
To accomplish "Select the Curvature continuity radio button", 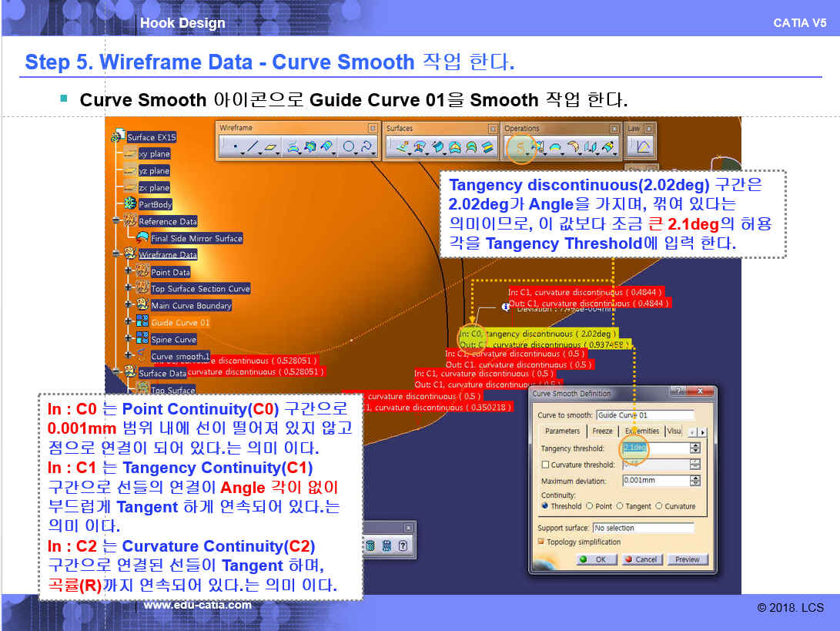I will tap(658, 506).
